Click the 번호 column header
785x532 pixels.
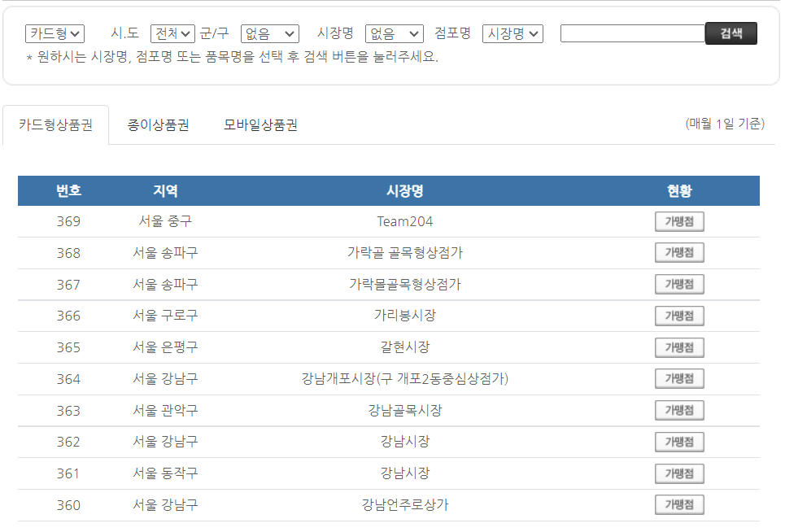point(68,190)
